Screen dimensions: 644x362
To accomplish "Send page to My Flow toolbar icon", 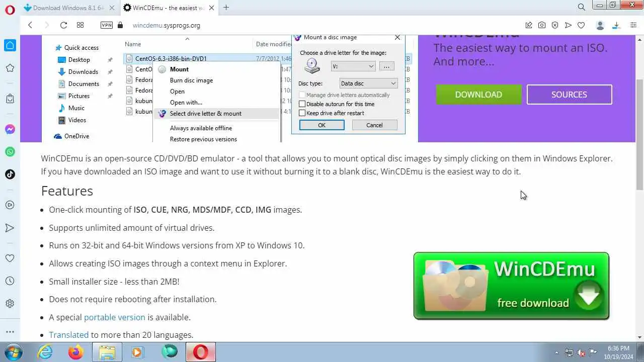I will pyautogui.click(x=568, y=25).
